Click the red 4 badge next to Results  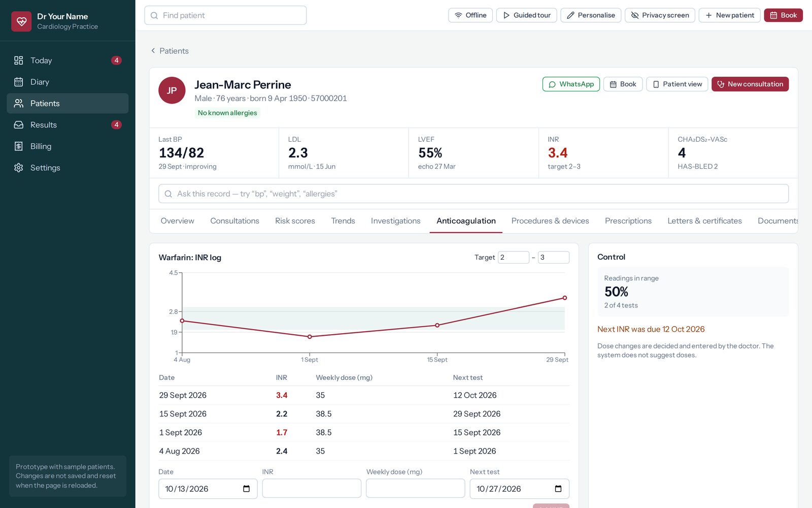tap(116, 125)
